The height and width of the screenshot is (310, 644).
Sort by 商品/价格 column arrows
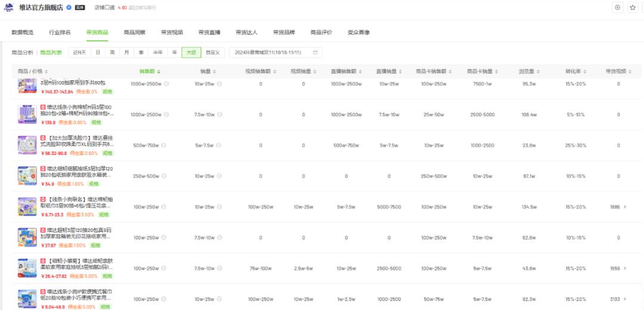46,72
